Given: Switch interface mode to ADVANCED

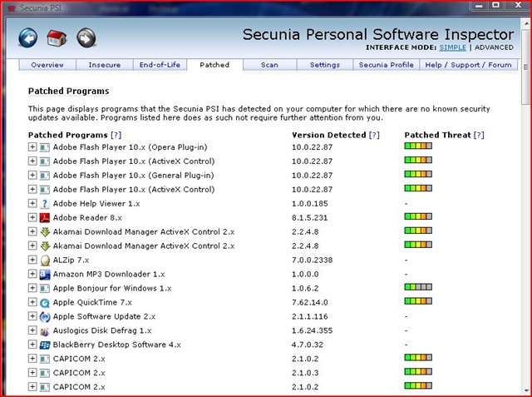Looking at the screenshot, I should pyautogui.click(x=494, y=47).
